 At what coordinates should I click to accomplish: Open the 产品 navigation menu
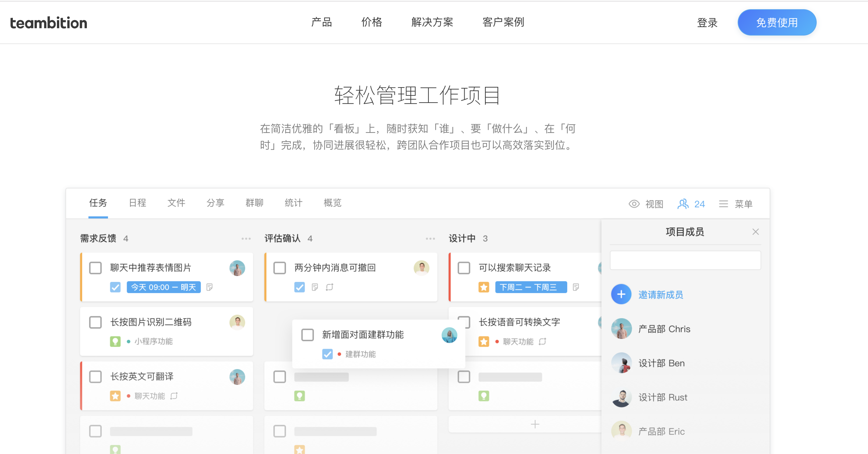(321, 22)
